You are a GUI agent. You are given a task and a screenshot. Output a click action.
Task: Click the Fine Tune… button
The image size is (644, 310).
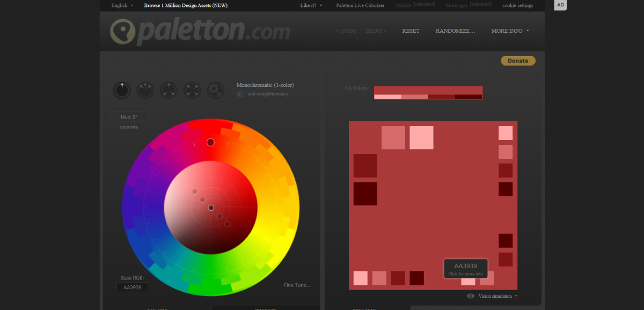point(297,285)
